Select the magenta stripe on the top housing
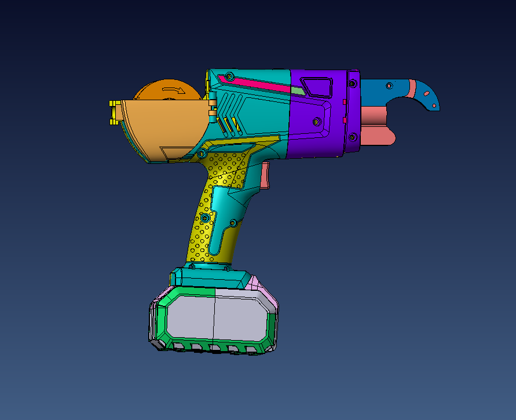 [254, 83]
